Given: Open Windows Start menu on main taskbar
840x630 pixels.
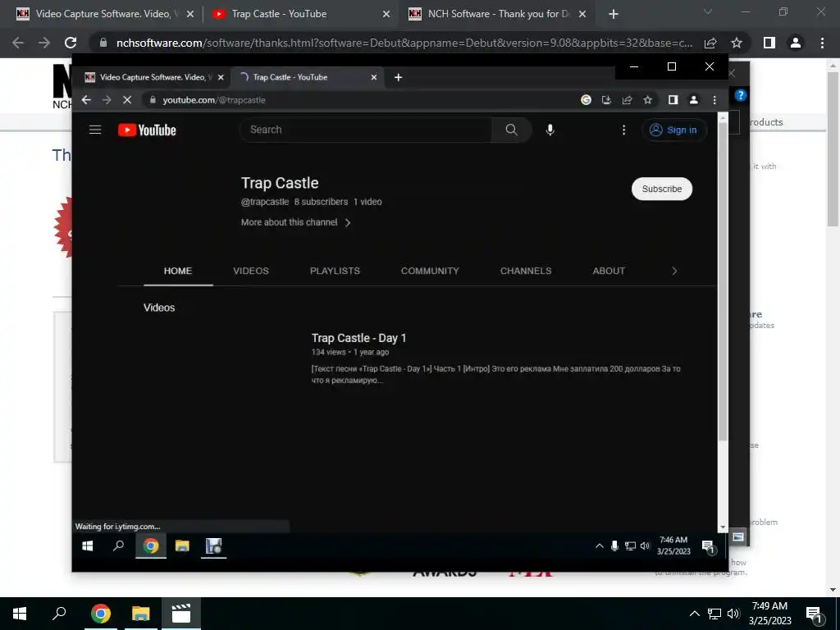Looking at the screenshot, I should pos(20,614).
